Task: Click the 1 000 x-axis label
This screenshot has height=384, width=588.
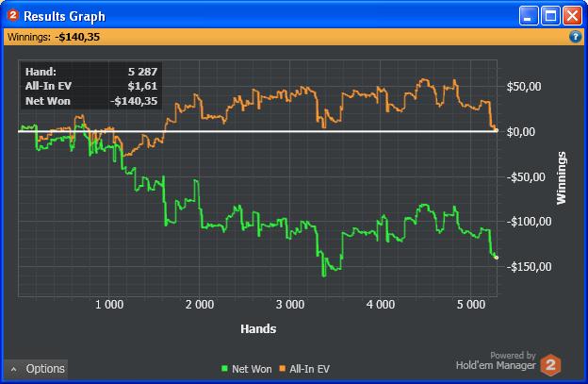Action: pos(109,305)
